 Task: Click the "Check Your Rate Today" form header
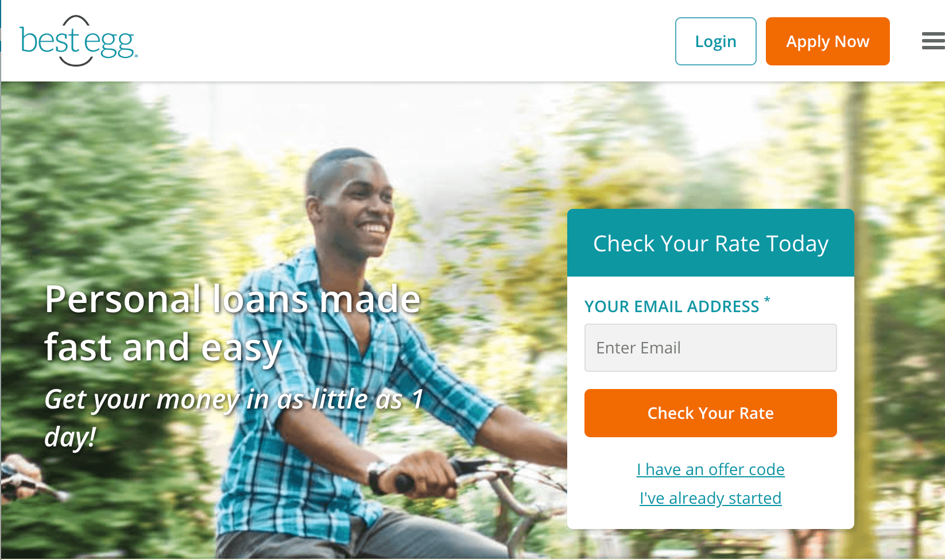710,243
